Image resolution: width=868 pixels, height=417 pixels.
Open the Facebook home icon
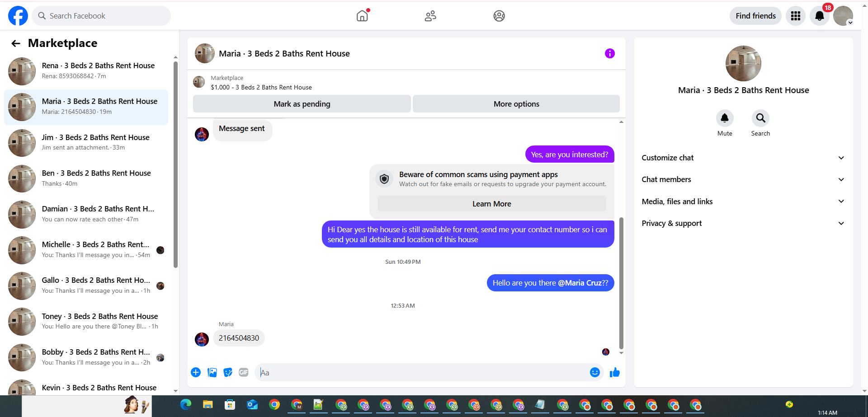(x=362, y=16)
